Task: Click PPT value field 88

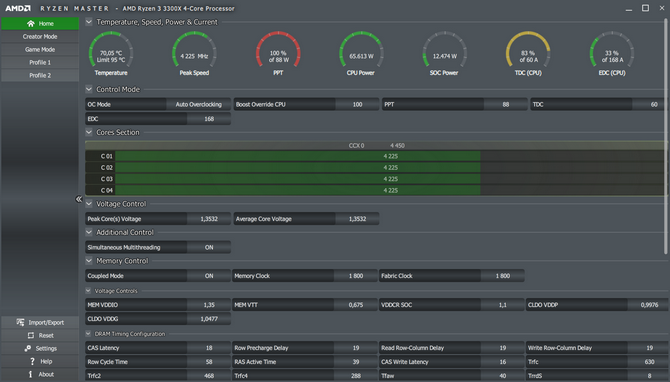Action: (x=505, y=104)
